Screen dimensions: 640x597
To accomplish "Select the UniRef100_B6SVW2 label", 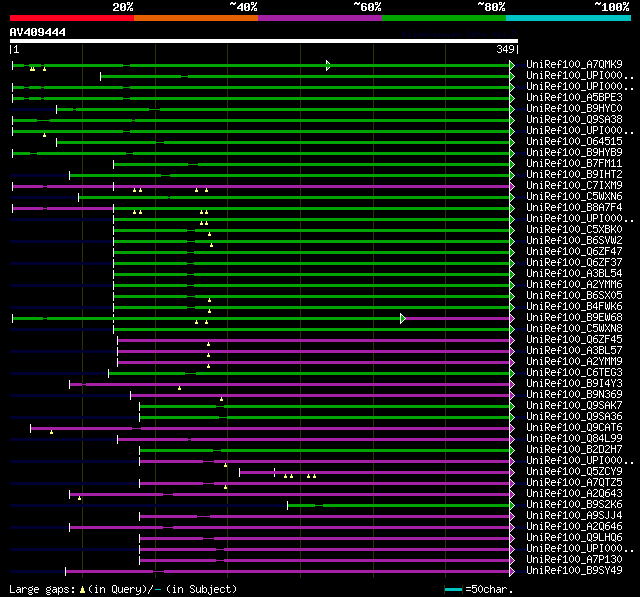I will [x=574, y=241].
